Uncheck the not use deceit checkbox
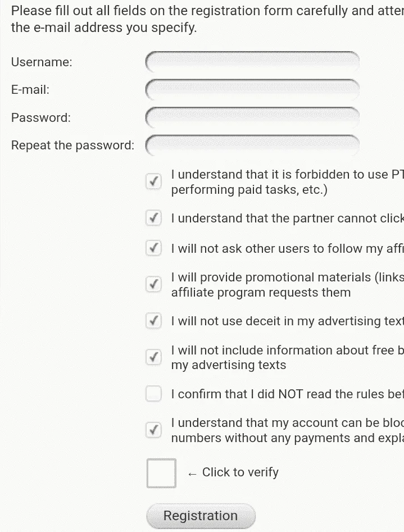This screenshot has width=404, height=532. (x=153, y=321)
